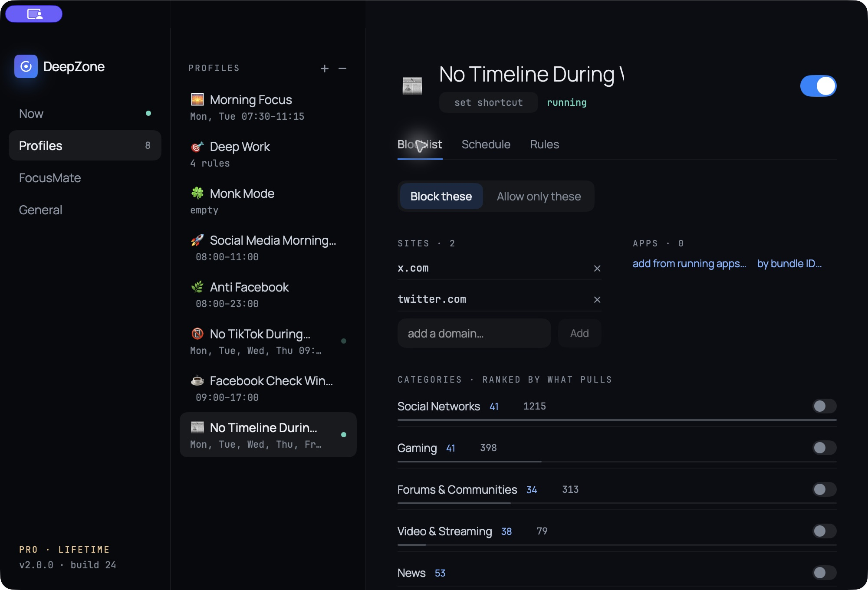Viewport: 868px width, 590px height.
Task: Click the Morning Focus sunrise icon
Action: (x=197, y=99)
